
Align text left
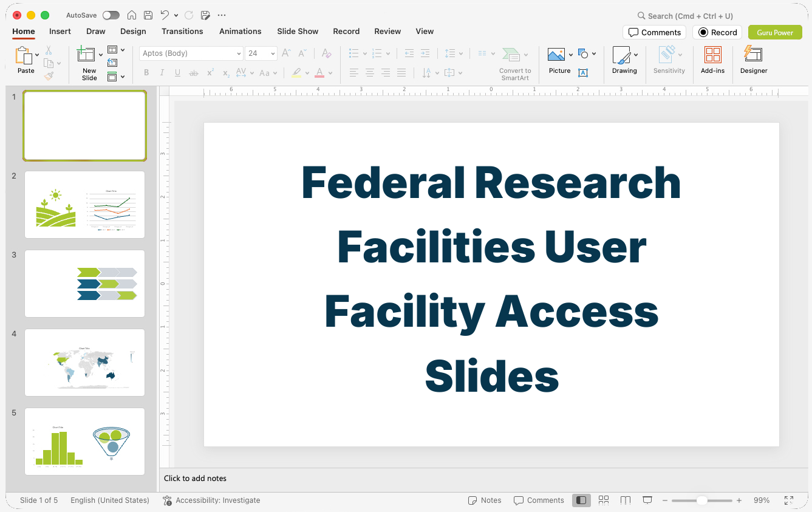click(353, 73)
